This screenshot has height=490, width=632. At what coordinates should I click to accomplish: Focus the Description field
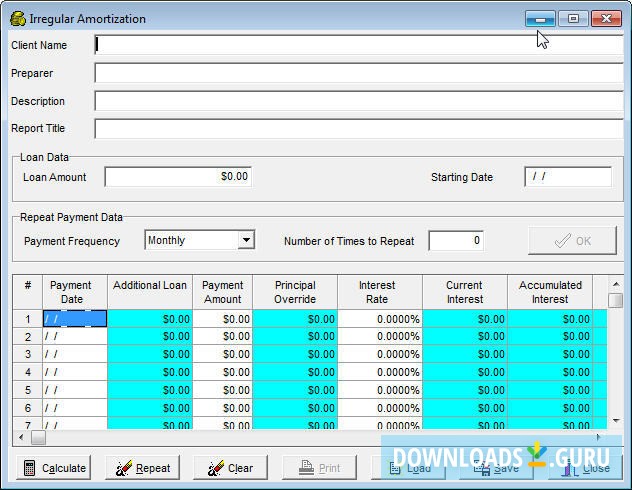tap(359, 101)
